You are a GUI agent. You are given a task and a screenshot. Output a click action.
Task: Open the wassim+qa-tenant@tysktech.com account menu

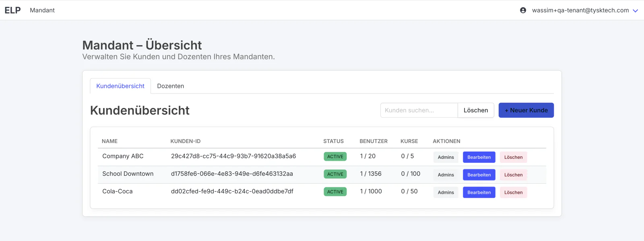pyautogui.click(x=580, y=10)
